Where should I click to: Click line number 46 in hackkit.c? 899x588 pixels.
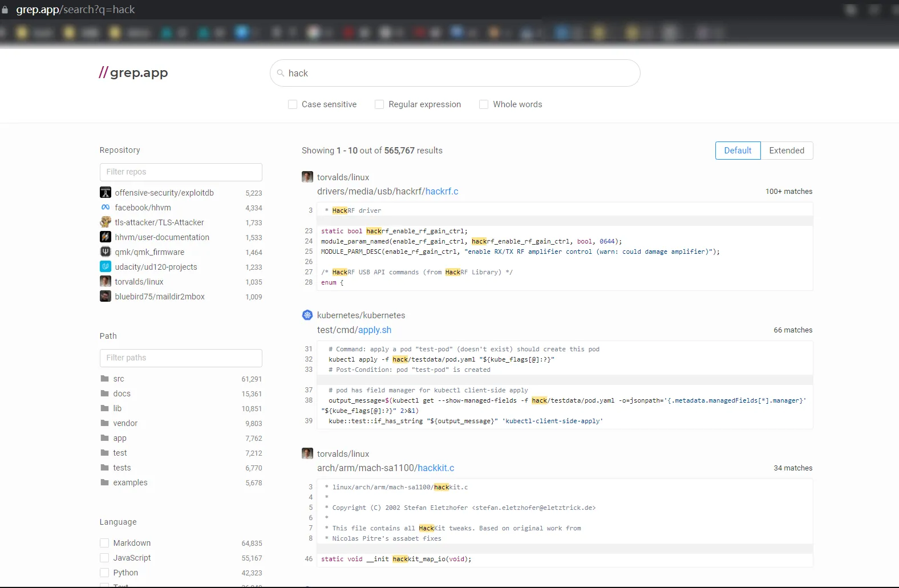(x=309, y=559)
